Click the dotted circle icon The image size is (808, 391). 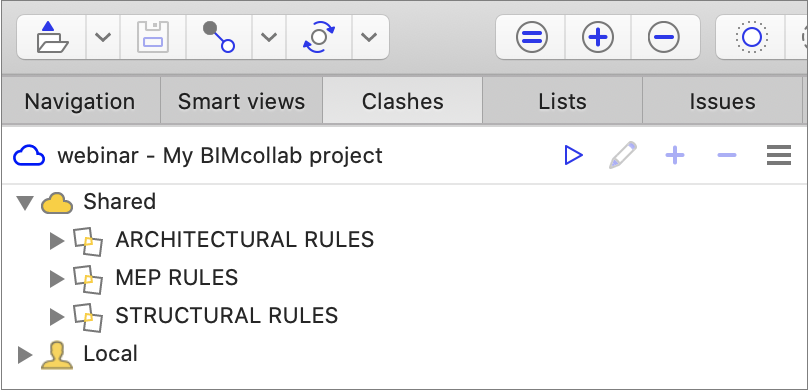point(752,37)
